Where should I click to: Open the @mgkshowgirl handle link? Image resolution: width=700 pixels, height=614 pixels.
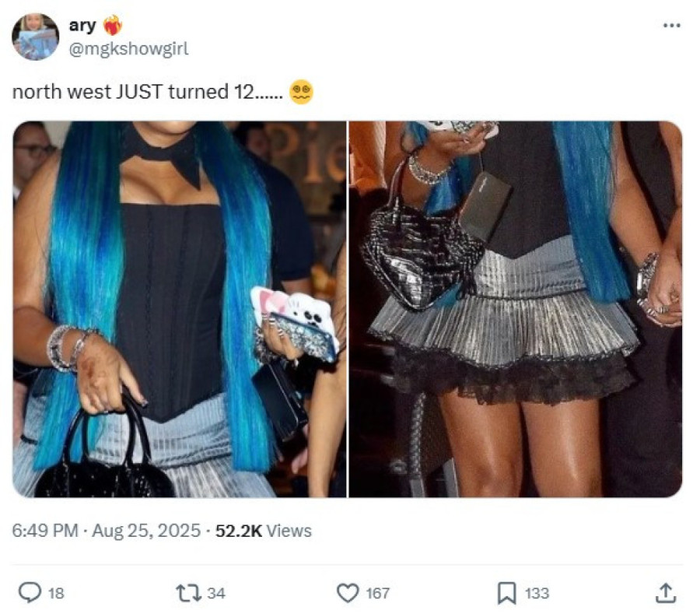128,48
